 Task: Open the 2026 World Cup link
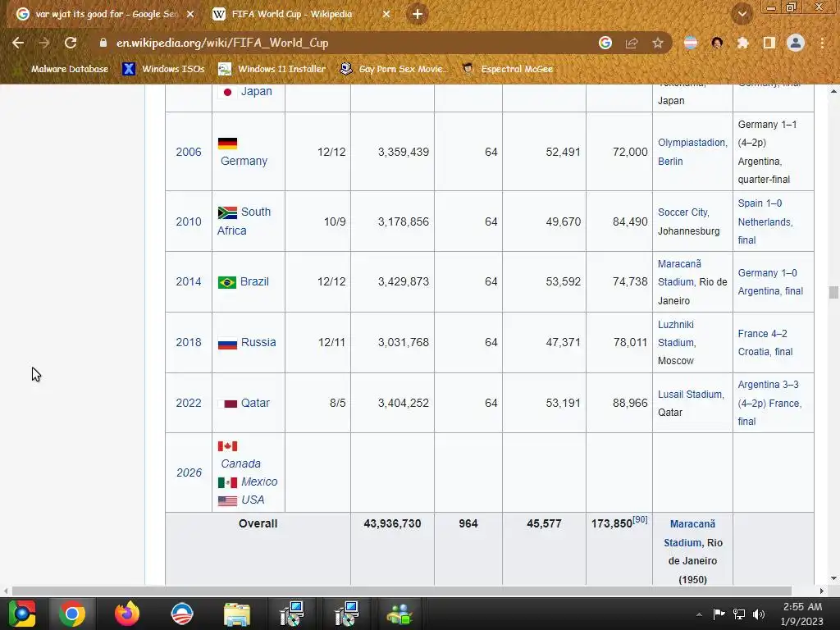189,472
